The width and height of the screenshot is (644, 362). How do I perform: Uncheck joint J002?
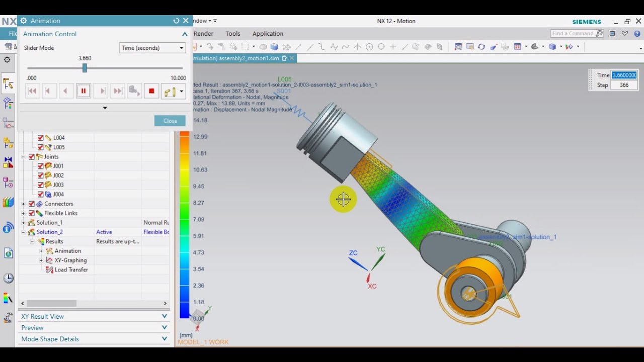click(x=41, y=175)
